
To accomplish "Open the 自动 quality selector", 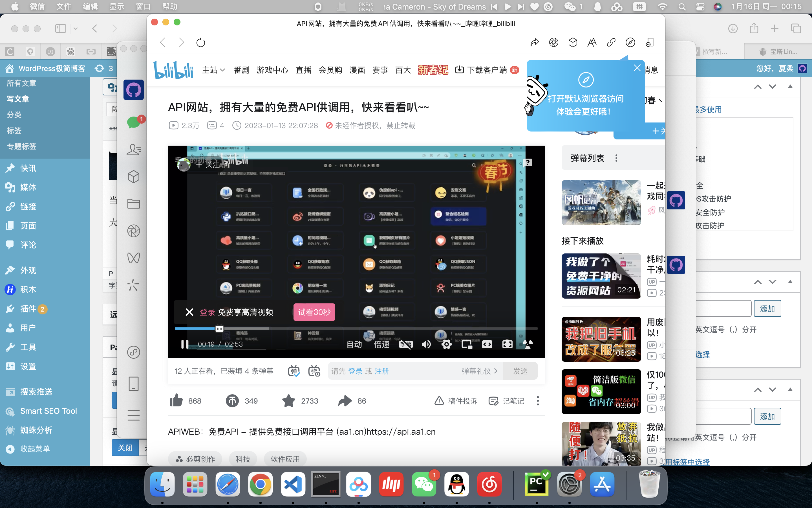I will (354, 344).
